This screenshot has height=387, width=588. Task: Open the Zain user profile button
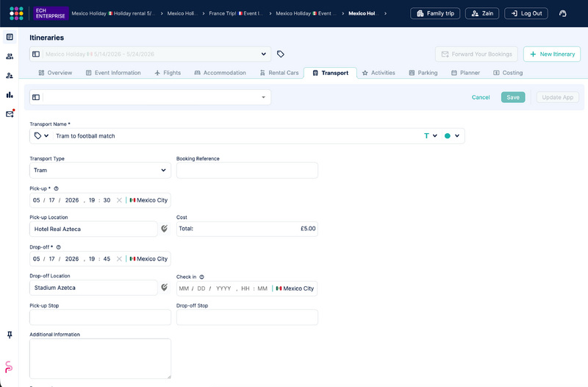tap(482, 13)
